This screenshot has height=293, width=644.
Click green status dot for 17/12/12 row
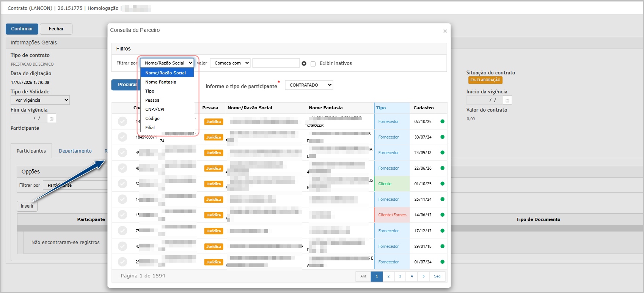tap(442, 231)
